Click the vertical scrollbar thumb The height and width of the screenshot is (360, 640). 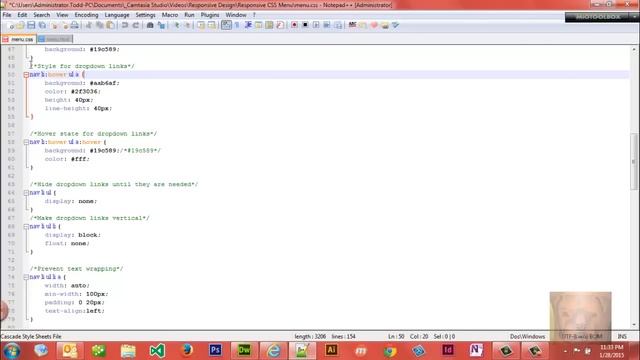(x=634, y=161)
